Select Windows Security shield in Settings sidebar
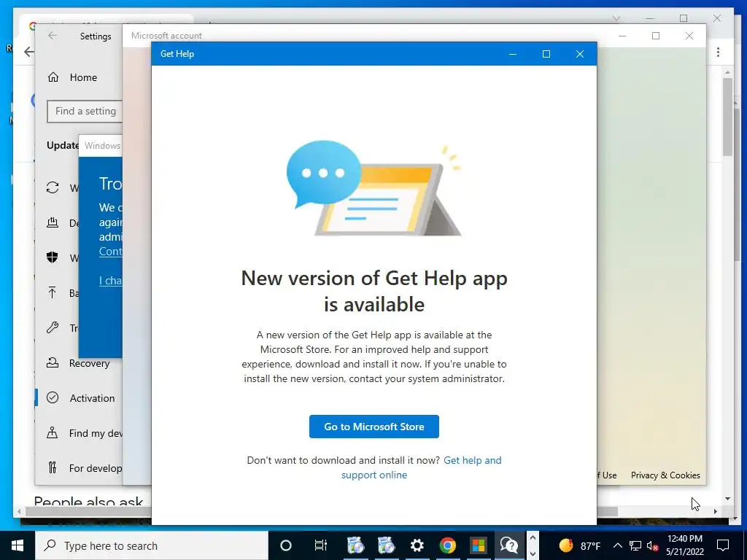Screen dimensions: 747x560 tap(53, 257)
